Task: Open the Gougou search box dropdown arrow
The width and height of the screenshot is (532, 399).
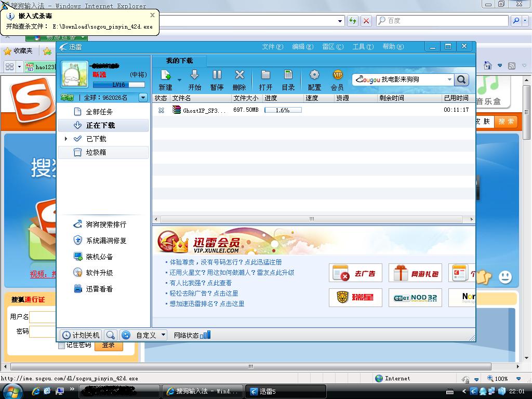Action: [449, 79]
